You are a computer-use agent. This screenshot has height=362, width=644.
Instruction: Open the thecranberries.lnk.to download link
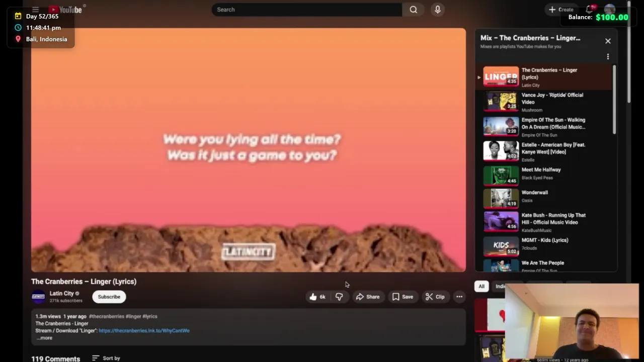144,331
